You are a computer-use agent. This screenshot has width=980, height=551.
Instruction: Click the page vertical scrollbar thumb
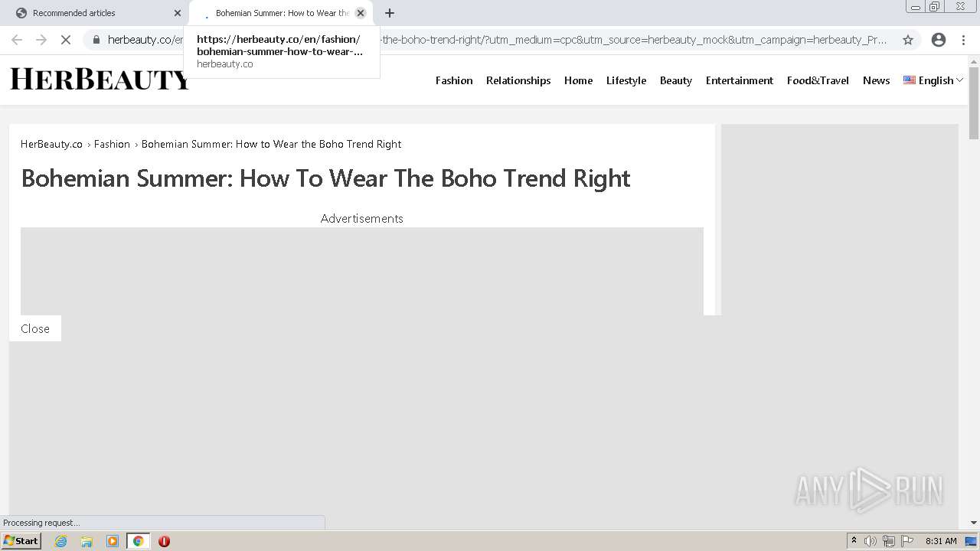pyautogui.click(x=974, y=102)
